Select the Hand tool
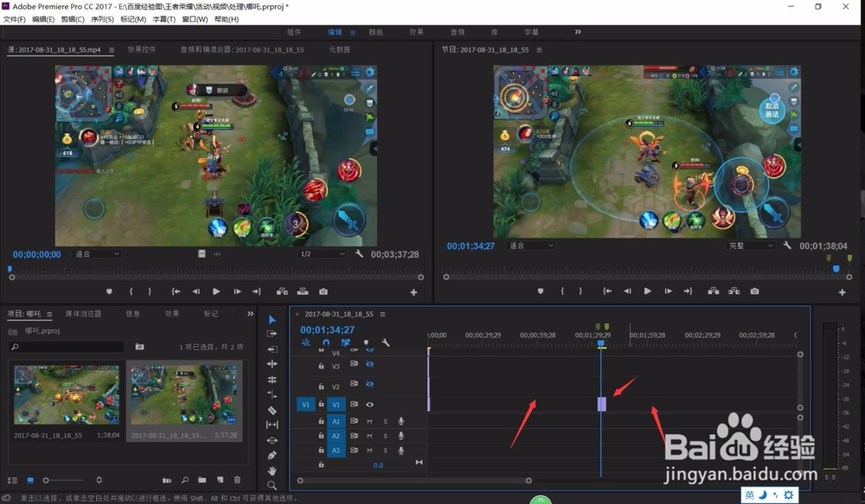This screenshot has width=865, height=504. (x=272, y=470)
